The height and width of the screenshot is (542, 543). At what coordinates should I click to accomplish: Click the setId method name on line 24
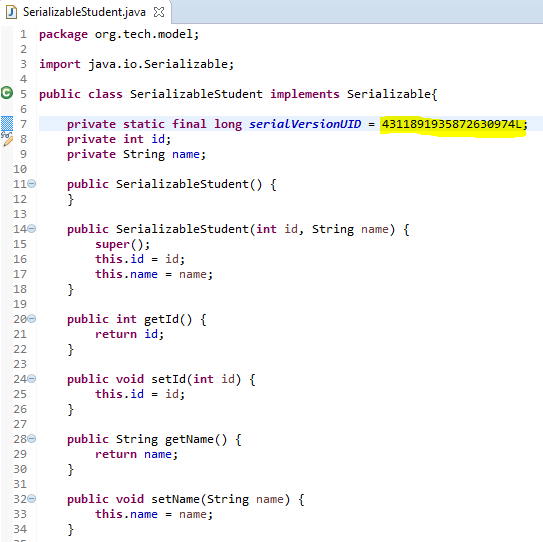point(169,379)
